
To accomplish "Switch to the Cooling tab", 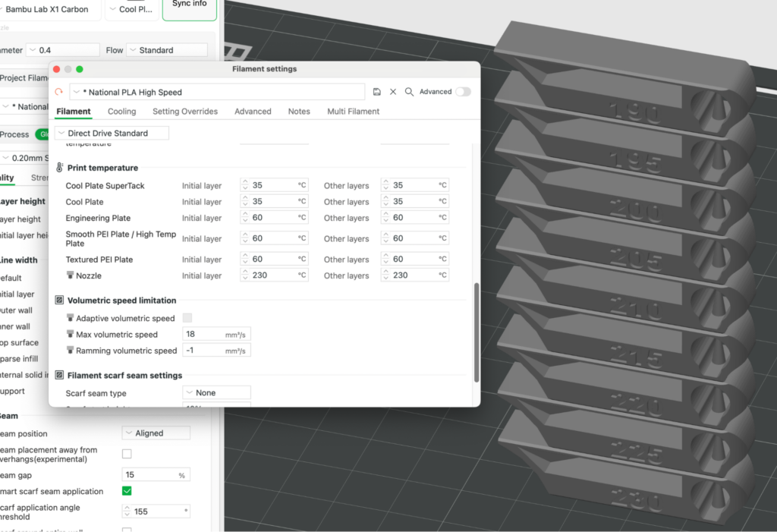I will point(122,112).
